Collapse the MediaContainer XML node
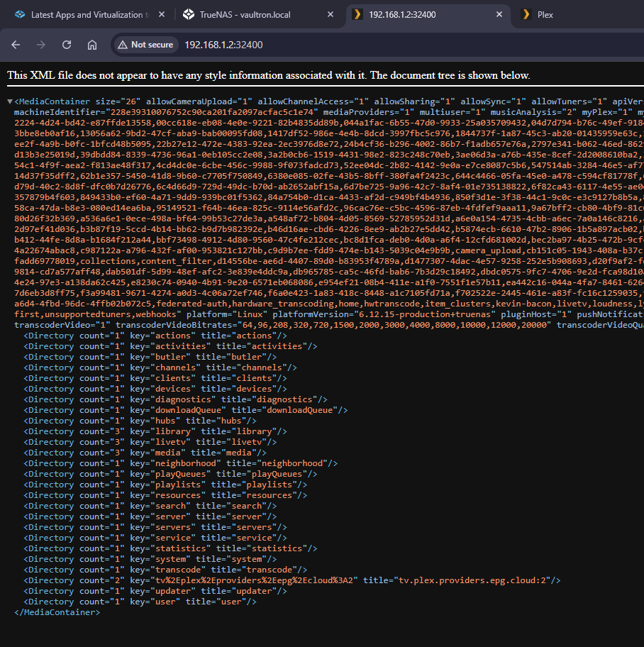Viewport: 644px width, 647px height. click(9, 101)
